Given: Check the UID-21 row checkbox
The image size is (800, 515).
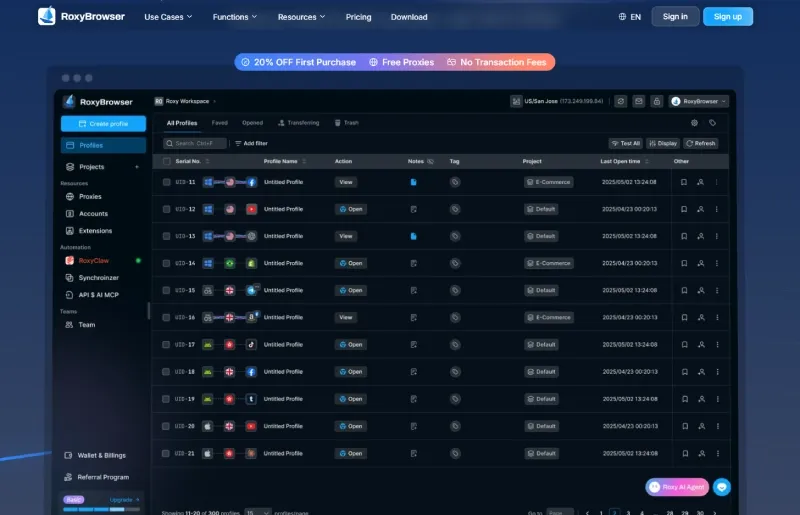Looking at the screenshot, I should click(166, 453).
